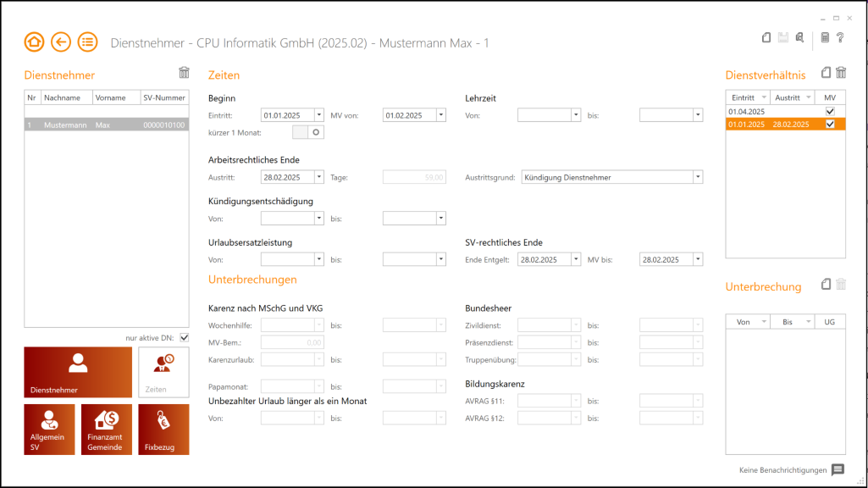Filter the Von column in Unterbrechung

[x=764, y=322]
